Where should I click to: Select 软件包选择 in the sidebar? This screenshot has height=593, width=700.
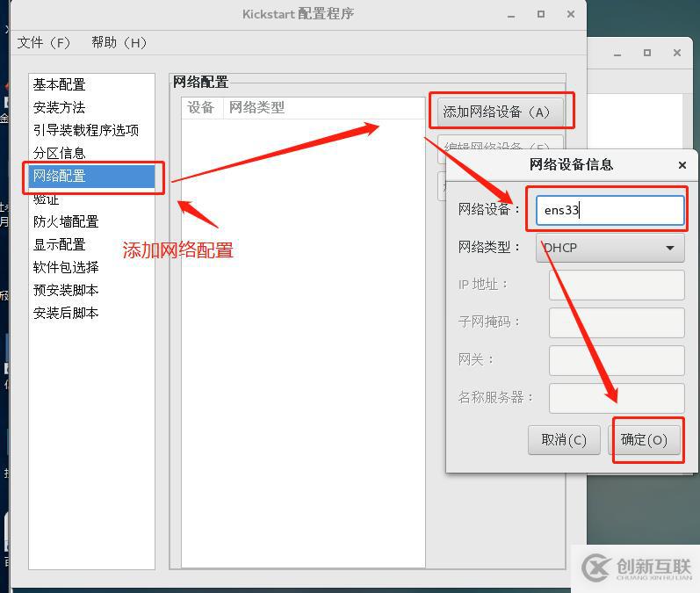92,267
